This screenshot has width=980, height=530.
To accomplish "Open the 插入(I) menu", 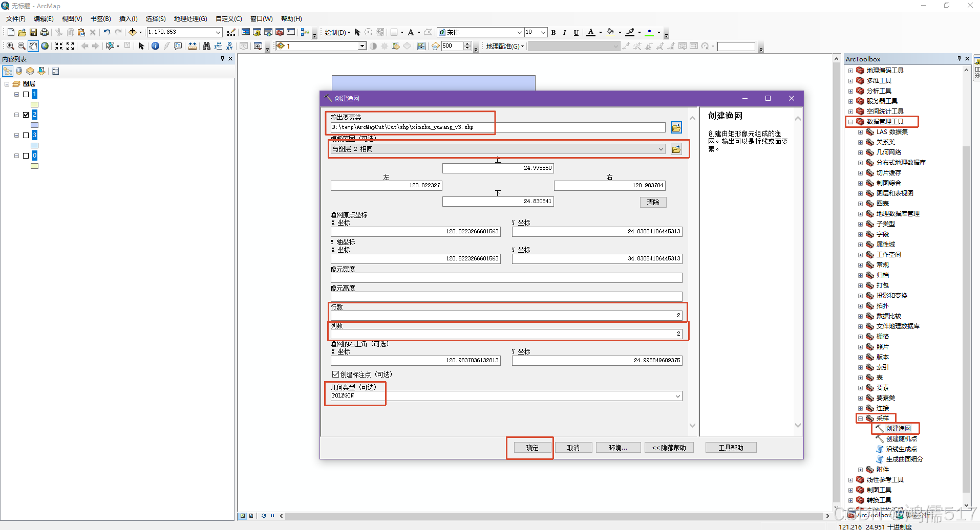I will pos(128,19).
